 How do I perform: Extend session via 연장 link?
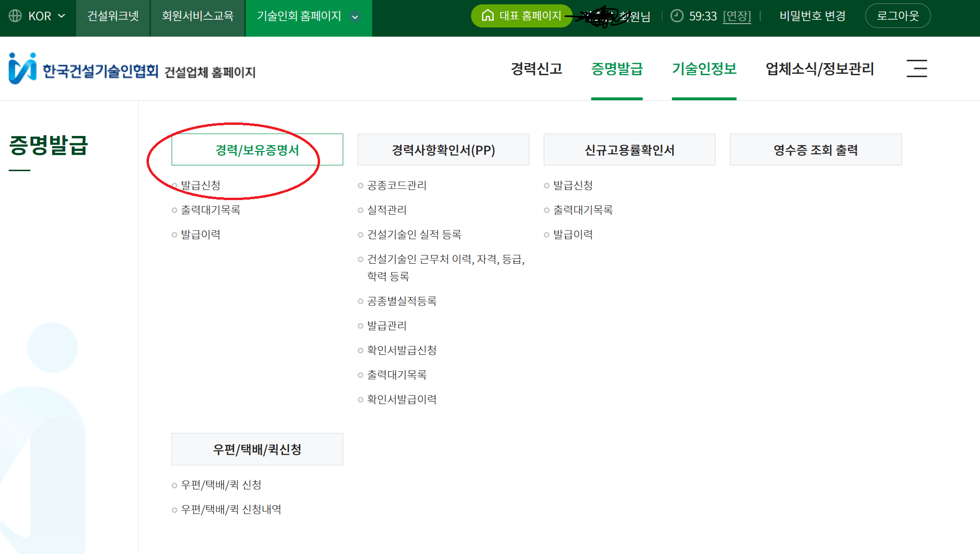737,16
